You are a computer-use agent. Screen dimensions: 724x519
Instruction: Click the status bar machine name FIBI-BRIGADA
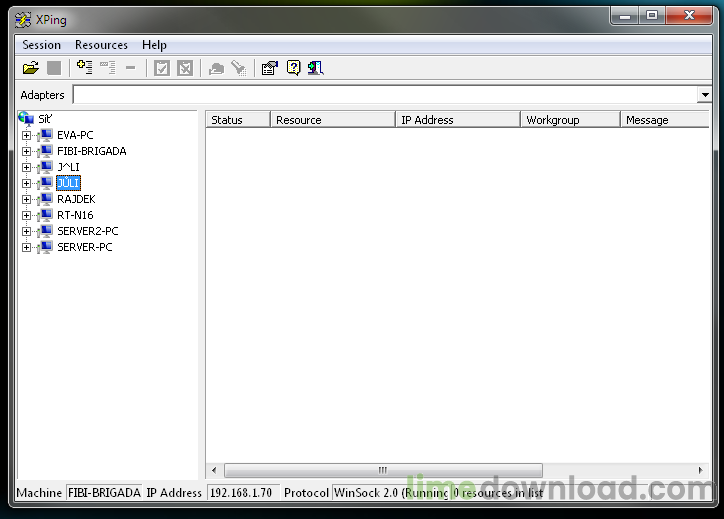[104, 493]
